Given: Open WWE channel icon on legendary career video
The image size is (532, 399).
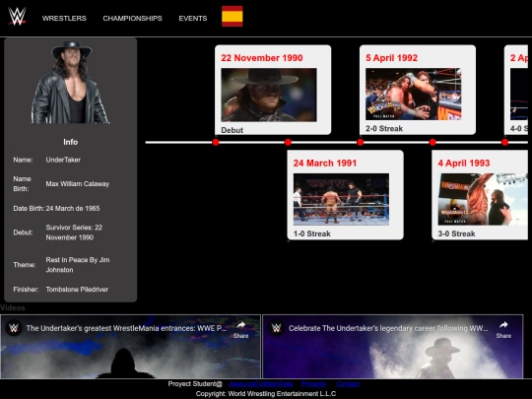Looking at the screenshot, I should [x=277, y=328].
